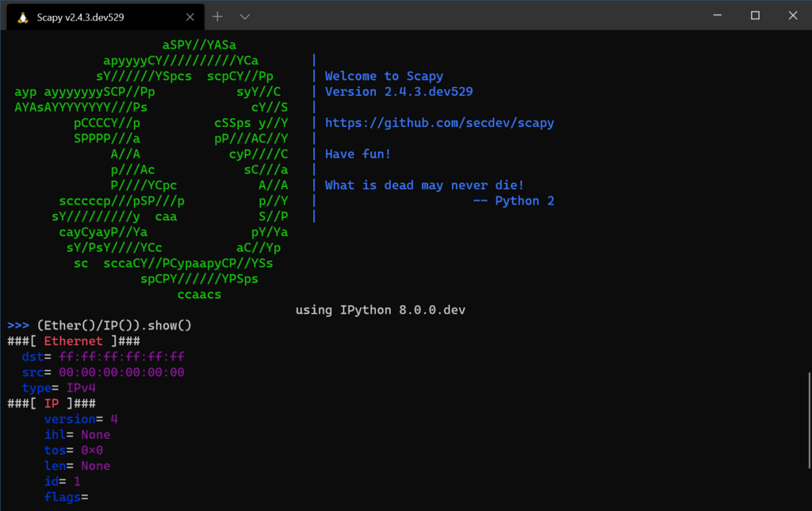Click the dst ff:ff:ff:ff:ff:ff value
The image size is (812, 511).
click(121, 357)
